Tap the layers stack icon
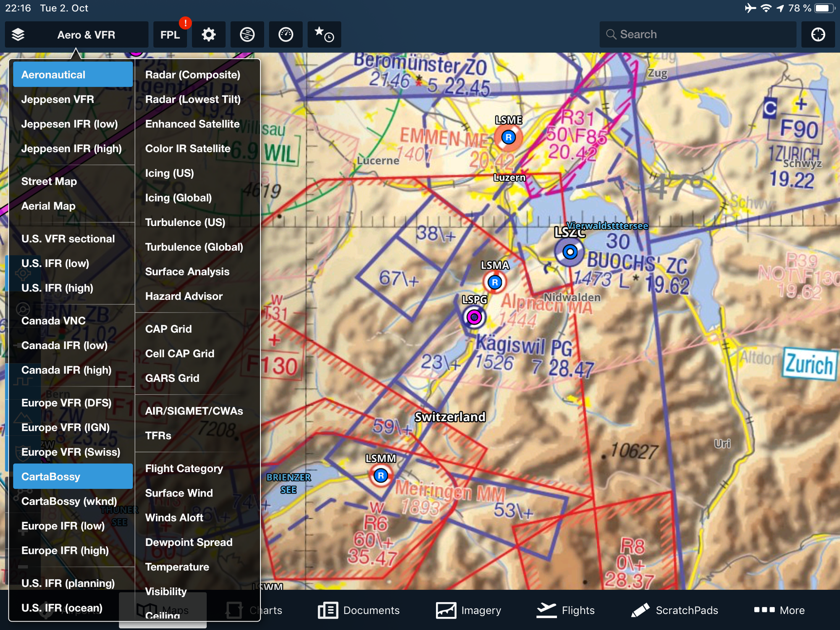 pyautogui.click(x=18, y=34)
